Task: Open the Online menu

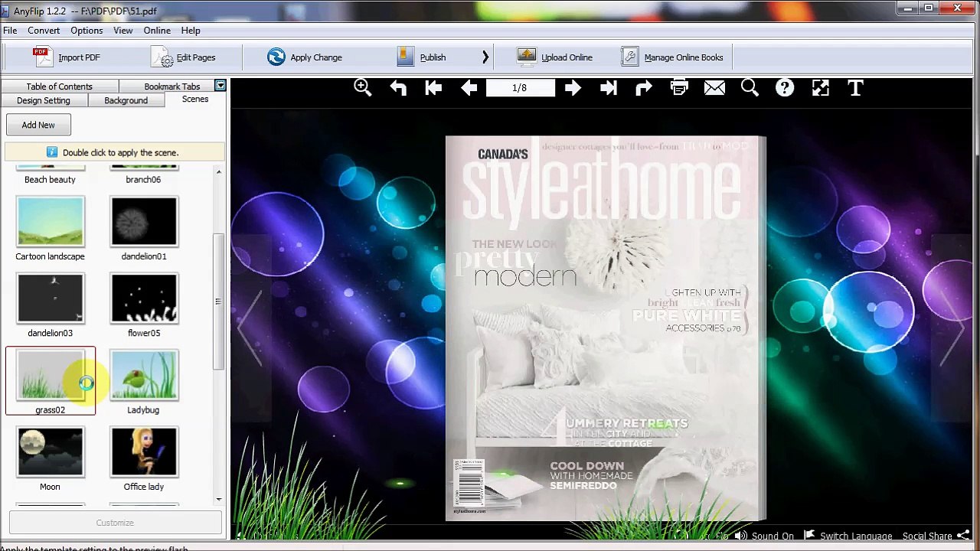Action: 157,31
